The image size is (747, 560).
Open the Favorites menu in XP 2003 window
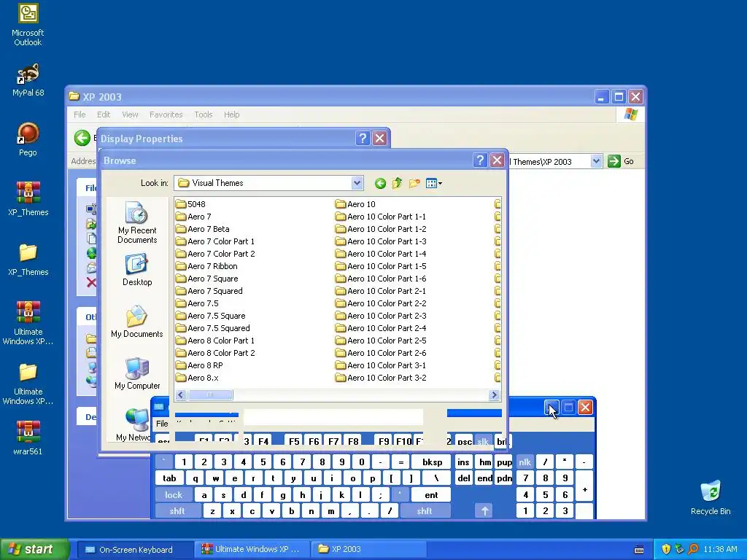[166, 114]
